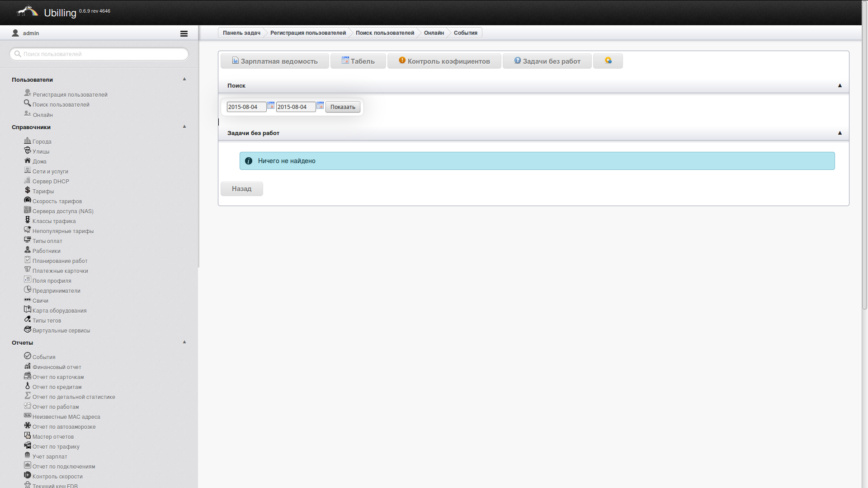The width and height of the screenshot is (868, 488).
Task: Open the start date calendar picker
Action: 271,106
